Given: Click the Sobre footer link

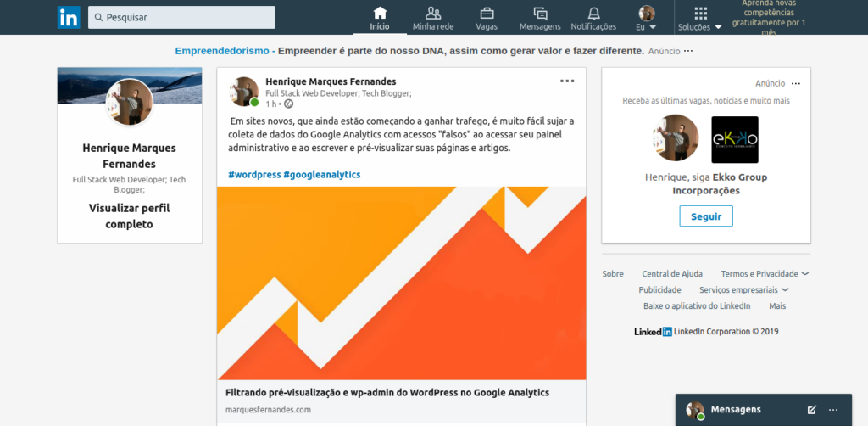Looking at the screenshot, I should click(613, 273).
